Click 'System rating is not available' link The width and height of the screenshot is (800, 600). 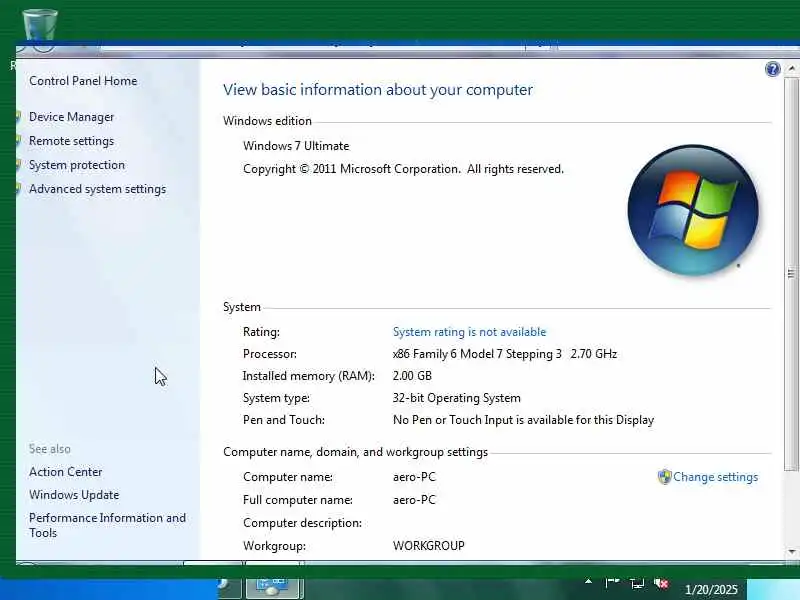[x=469, y=332]
